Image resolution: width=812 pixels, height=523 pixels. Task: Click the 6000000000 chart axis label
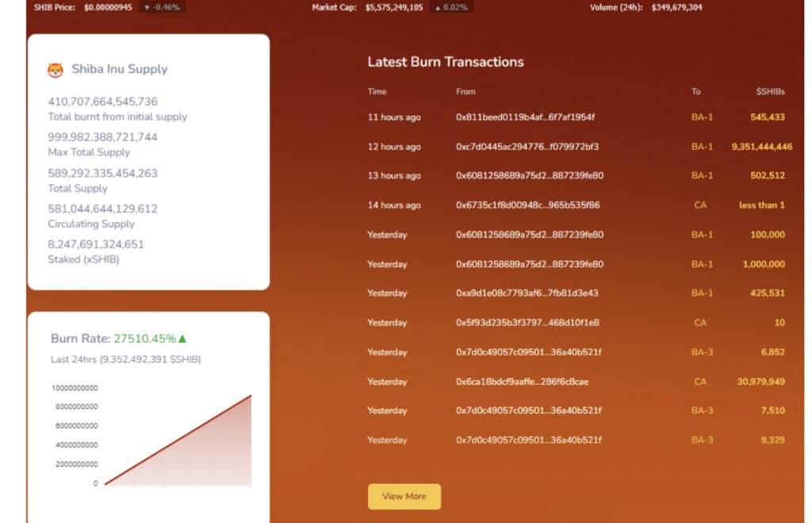tap(77, 426)
